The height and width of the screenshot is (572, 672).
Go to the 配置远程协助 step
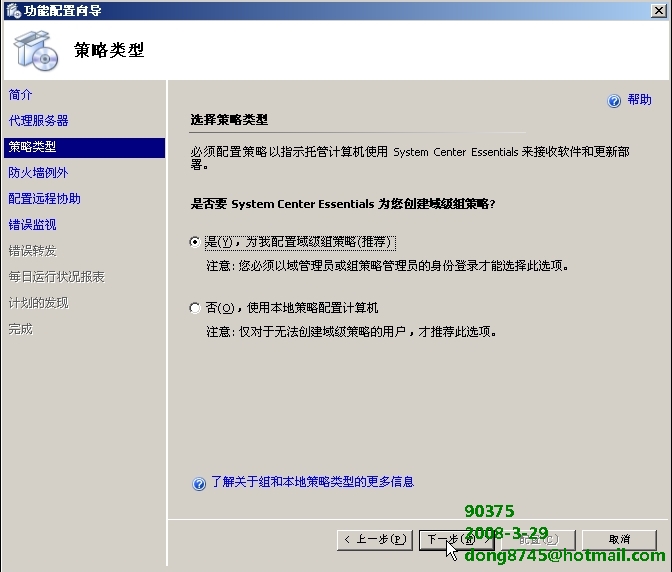coord(44,199)
